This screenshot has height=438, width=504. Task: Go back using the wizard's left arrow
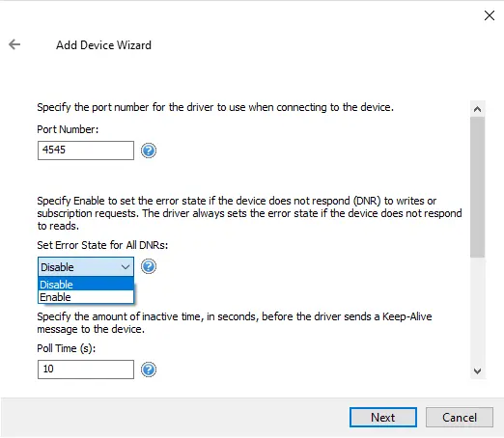click(x=14, y=44)
